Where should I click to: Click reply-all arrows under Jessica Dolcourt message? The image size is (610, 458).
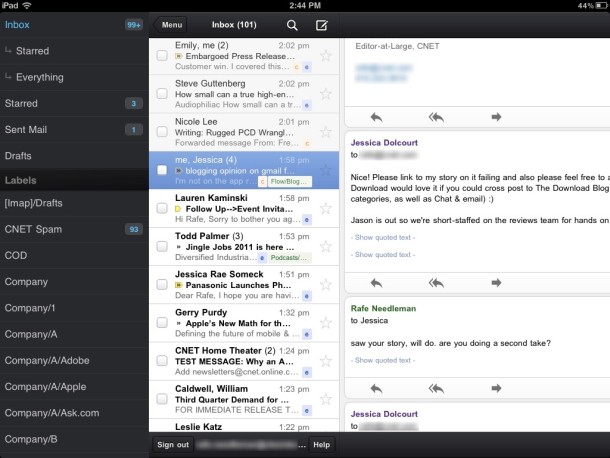pos(436,284)
